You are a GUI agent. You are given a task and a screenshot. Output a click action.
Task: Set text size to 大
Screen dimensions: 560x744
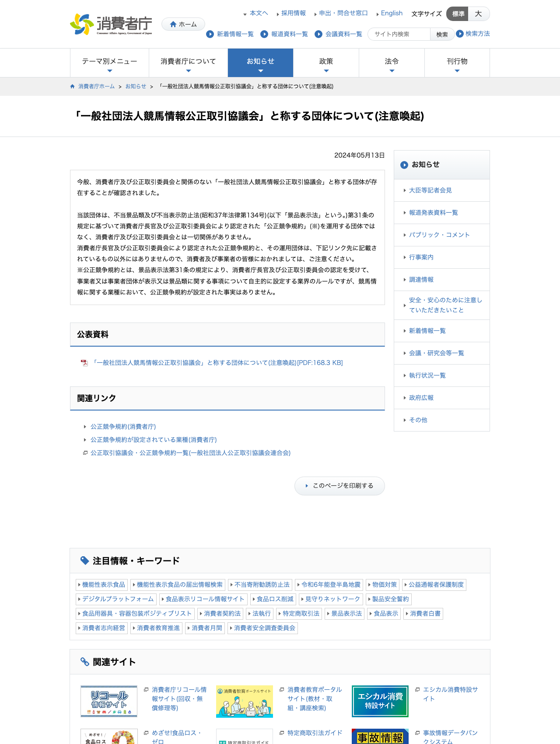[x=479, y=14]
